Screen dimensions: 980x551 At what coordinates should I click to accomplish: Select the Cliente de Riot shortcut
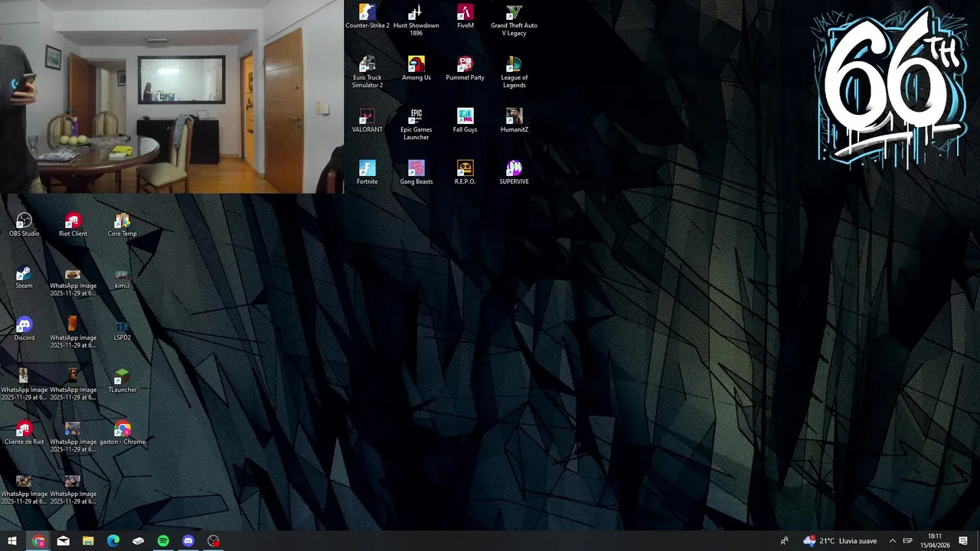coord(24,433)
